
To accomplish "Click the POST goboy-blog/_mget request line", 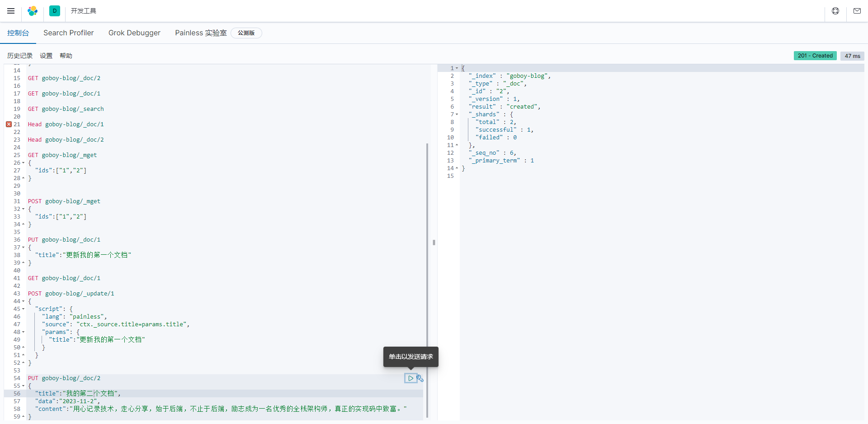I will point(64,201).
